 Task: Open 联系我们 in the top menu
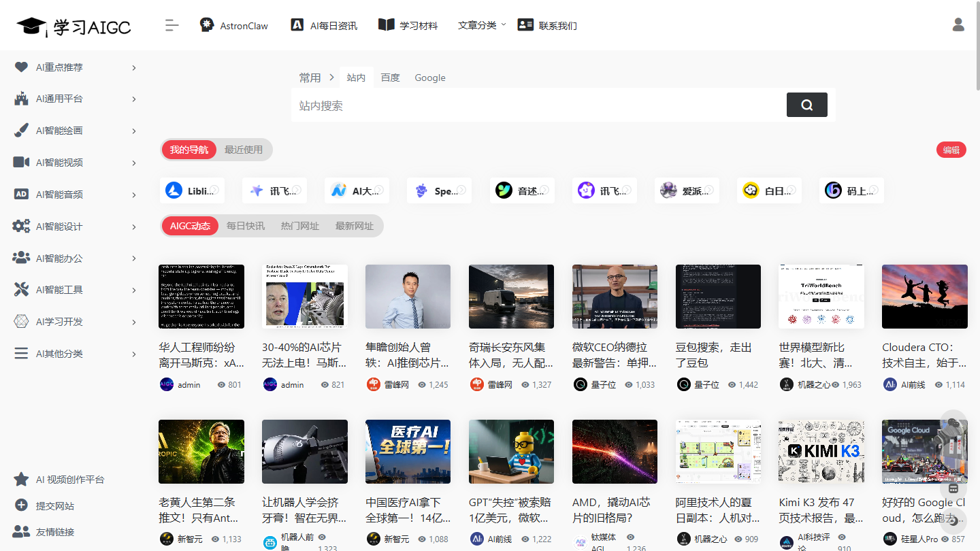tap(547, 25)
